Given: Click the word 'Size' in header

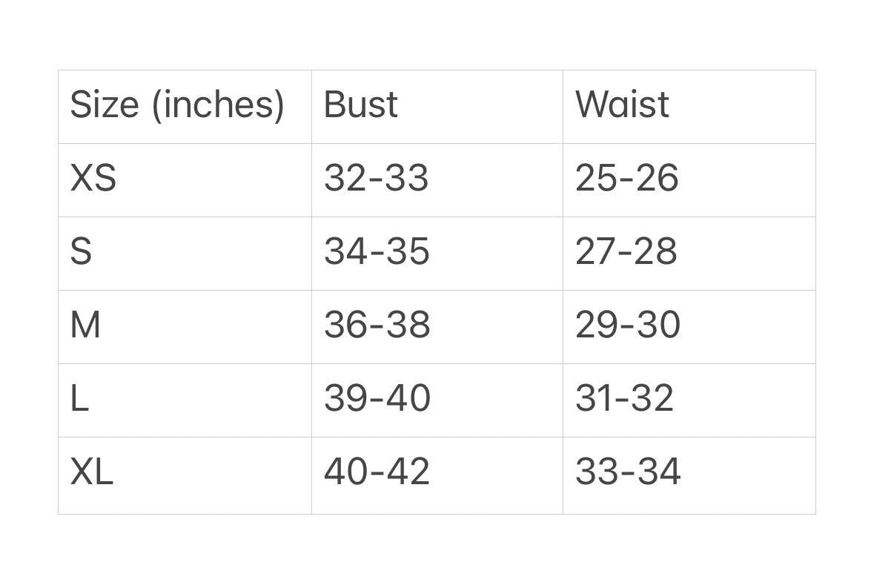Looking at the screenshot, I should pyautogui.click(x=105, y=105).
